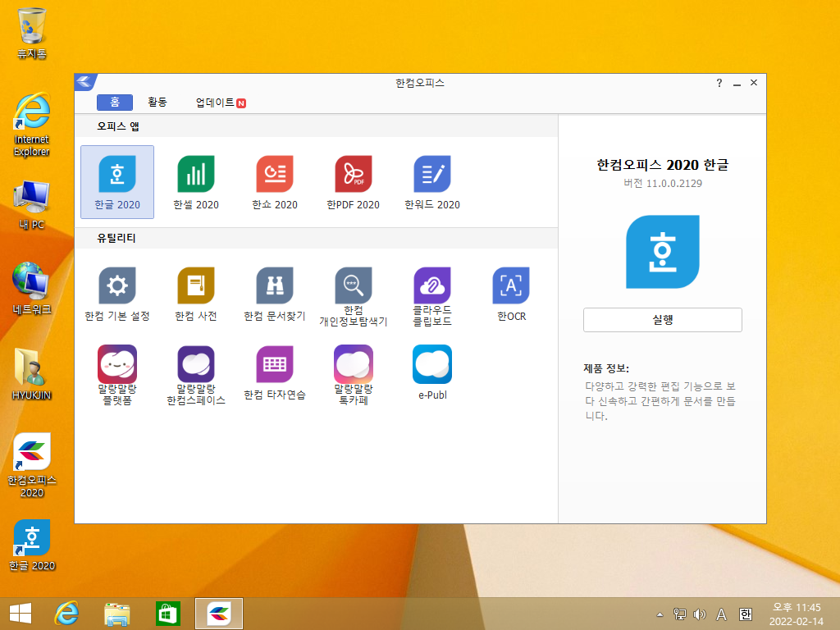This screenshot has height=630, width=840.
Task: Open the Windows Start button
Action: click(21, 614)
